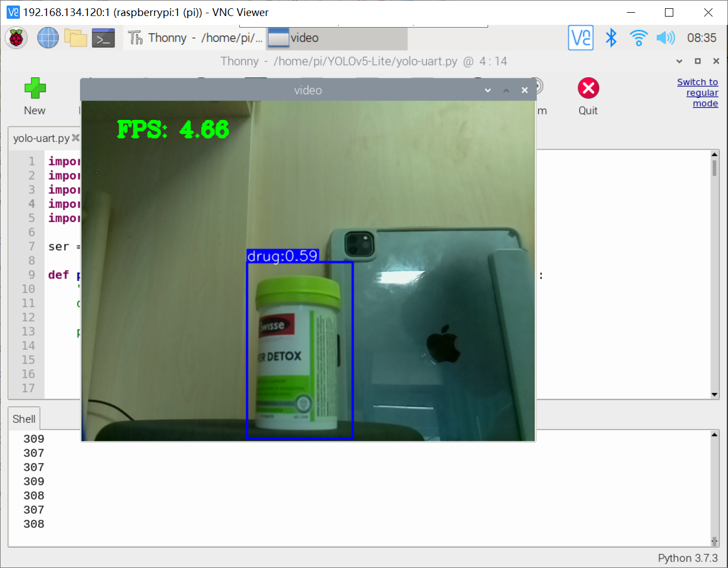Image resolution: width=728 pixels, height=568 pixels.
Task: Open the Bluetooth tray menu
Action: (x=611, y=38)
